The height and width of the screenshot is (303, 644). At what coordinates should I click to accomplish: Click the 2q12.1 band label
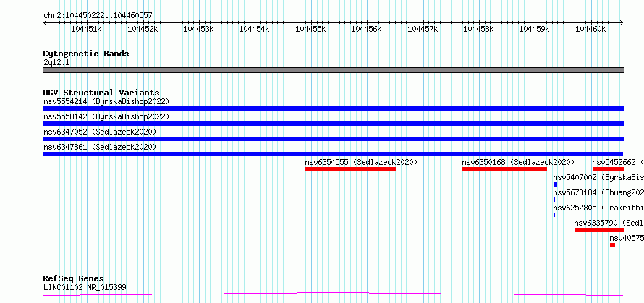[56, 62]
